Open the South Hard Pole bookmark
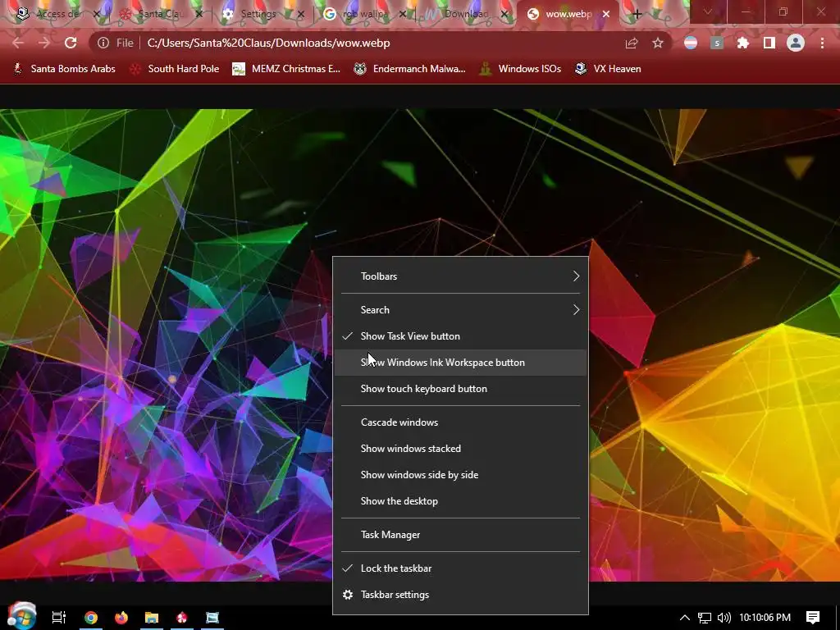This screenshot has height=630, width=840. [174, 69]
